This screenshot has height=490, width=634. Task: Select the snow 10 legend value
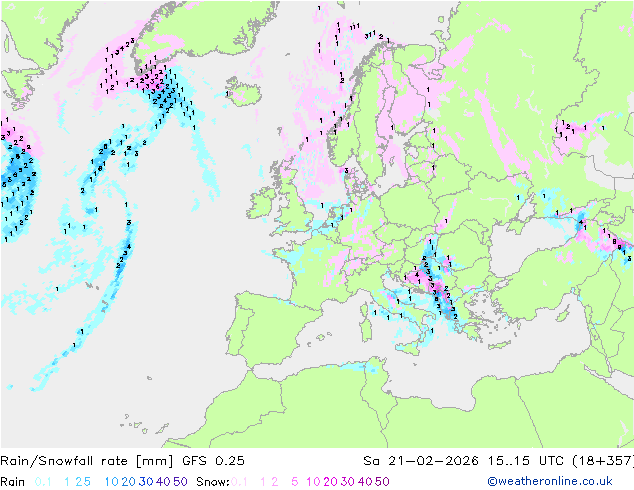[x=313, y=482]
